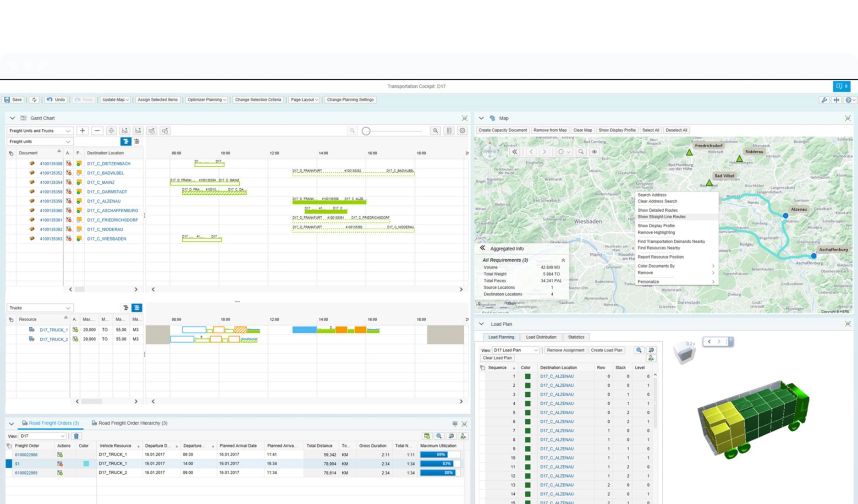This screenshot has width=858, height=504.
Task: Click the Friedrichsdorf triangle marker on map
Action: (x=689, y=152)
